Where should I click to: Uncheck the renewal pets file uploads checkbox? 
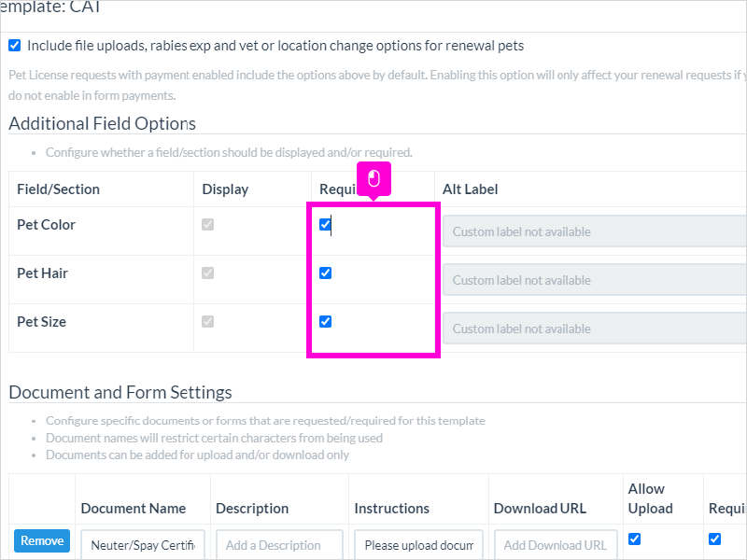tap(15, 45)
